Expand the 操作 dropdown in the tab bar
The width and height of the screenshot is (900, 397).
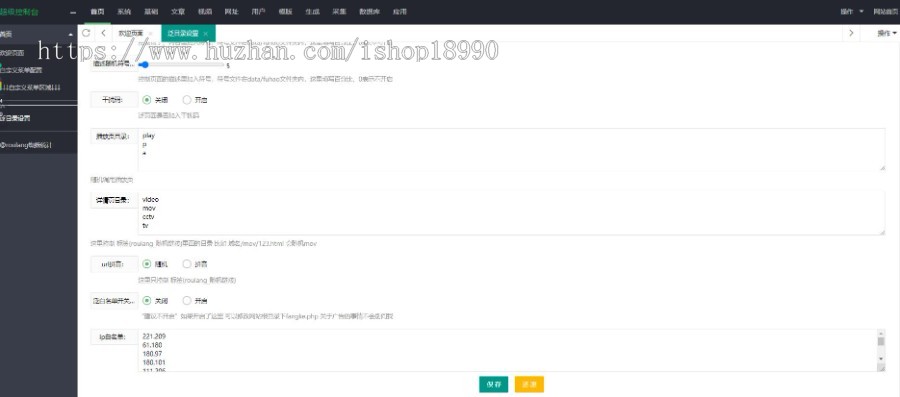(x=886, y=33)
